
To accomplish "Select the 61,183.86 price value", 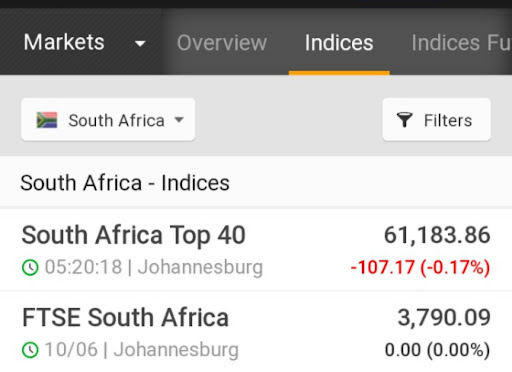I will pyautogui.click(x=437, y=235).
